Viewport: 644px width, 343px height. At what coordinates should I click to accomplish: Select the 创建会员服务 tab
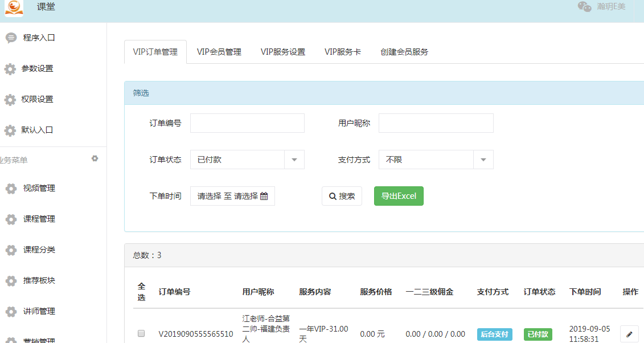pos(404,52)
